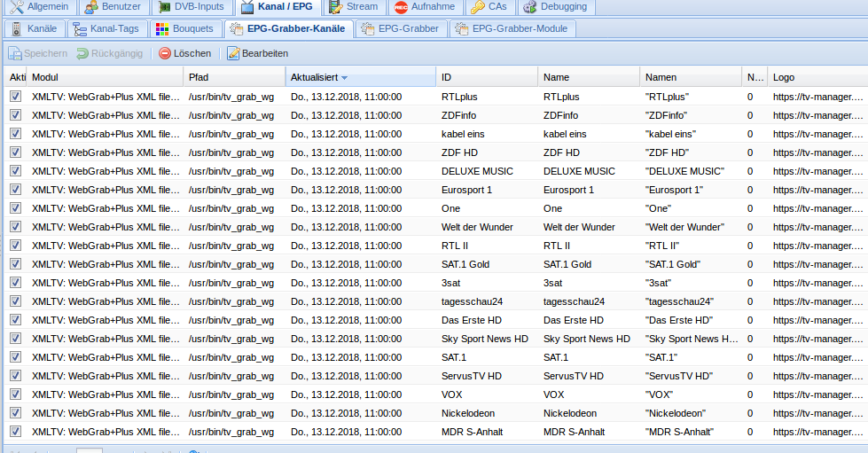The width and height of the screenshot is (868, 453).
Task: Click the Name cell "RTL II"
Action: (x=556, y=246)
